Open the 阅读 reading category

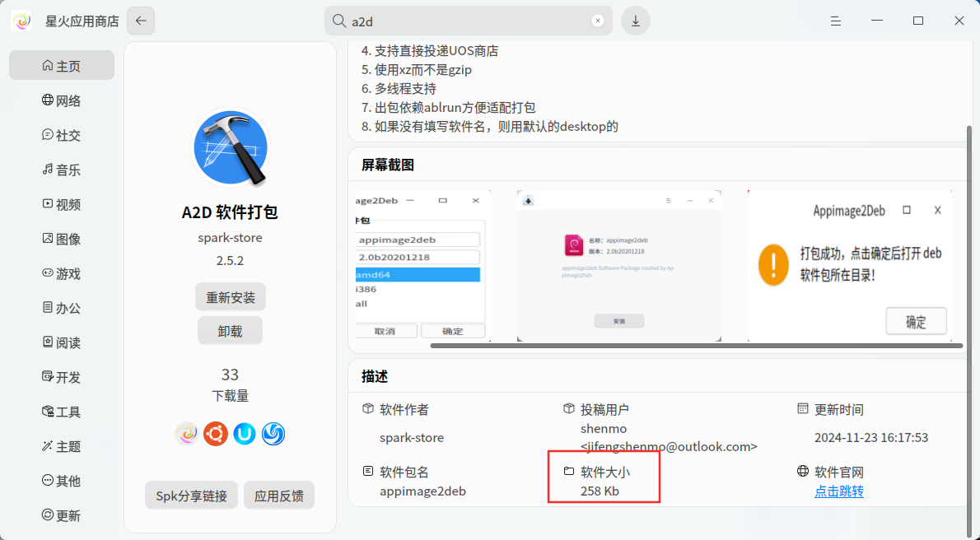pyautogui.click(x=61, y=342)
